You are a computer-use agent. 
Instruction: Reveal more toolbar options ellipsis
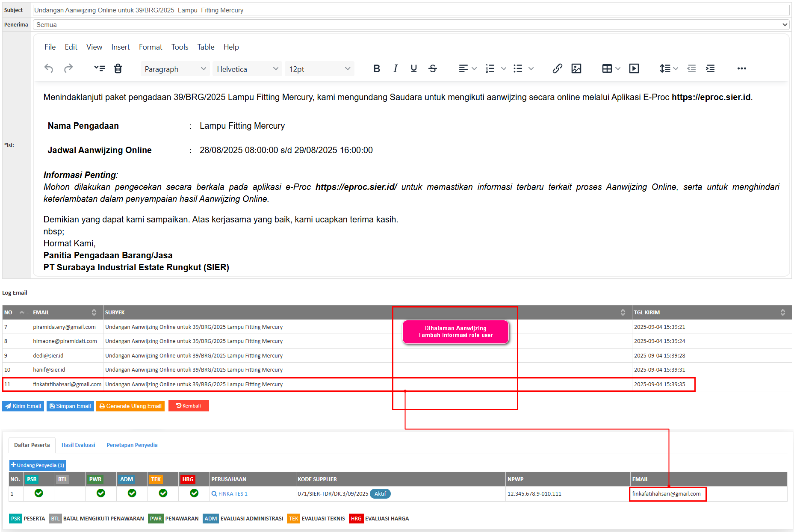click(x=741, y=68)
